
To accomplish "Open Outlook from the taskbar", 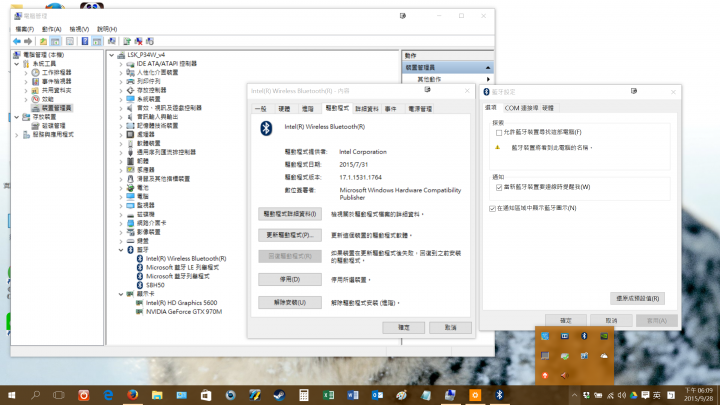I will point(377,395).
